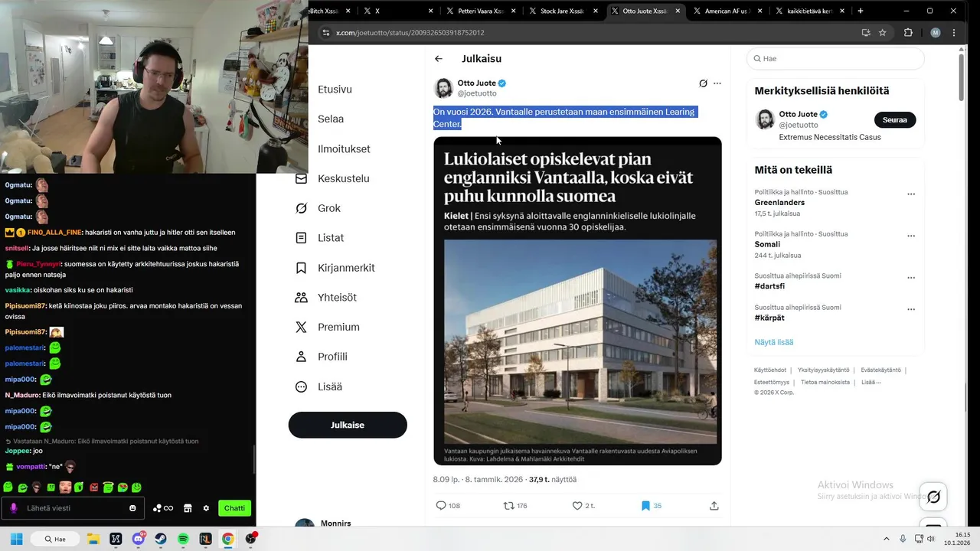Open Keskustelu in the X sidebar

[333, 178]
